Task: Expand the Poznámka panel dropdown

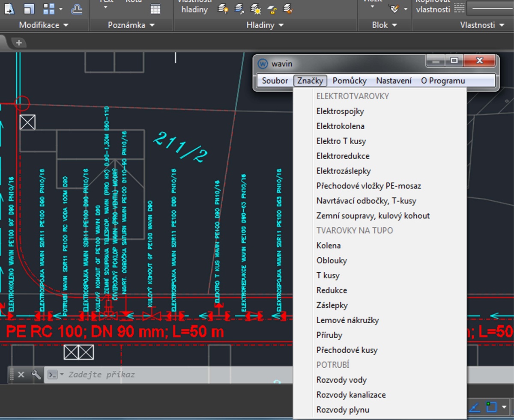Action: (131, 25)
